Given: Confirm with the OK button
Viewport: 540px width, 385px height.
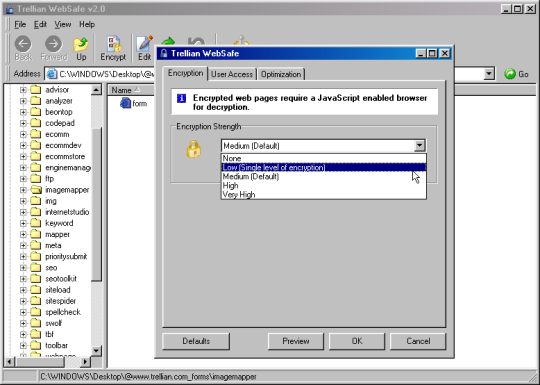Looking at the screenshot, I should (357, 341).
